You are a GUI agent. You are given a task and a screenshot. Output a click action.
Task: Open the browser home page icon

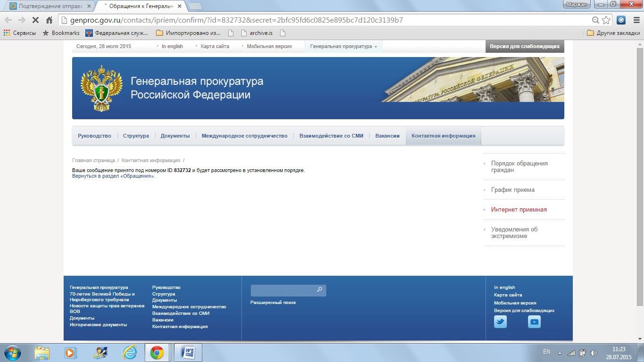point(49,20)
